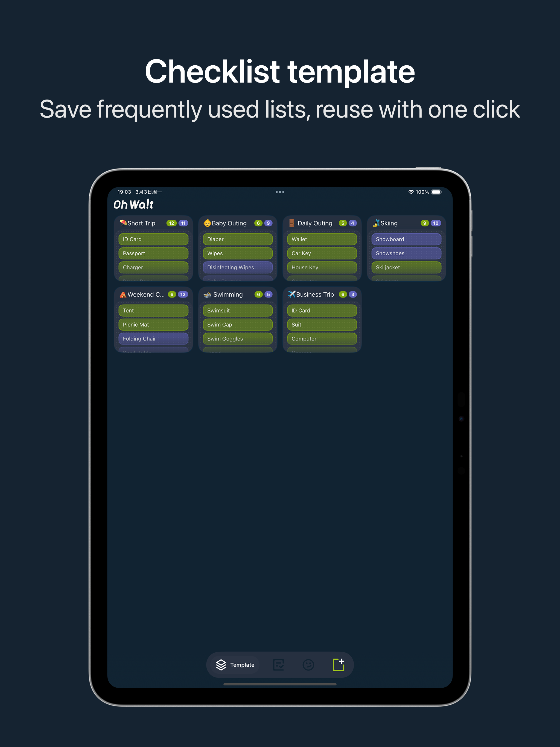Open the checklist tab icon
This screenshot has height=747, width=560.
[278, 665]
